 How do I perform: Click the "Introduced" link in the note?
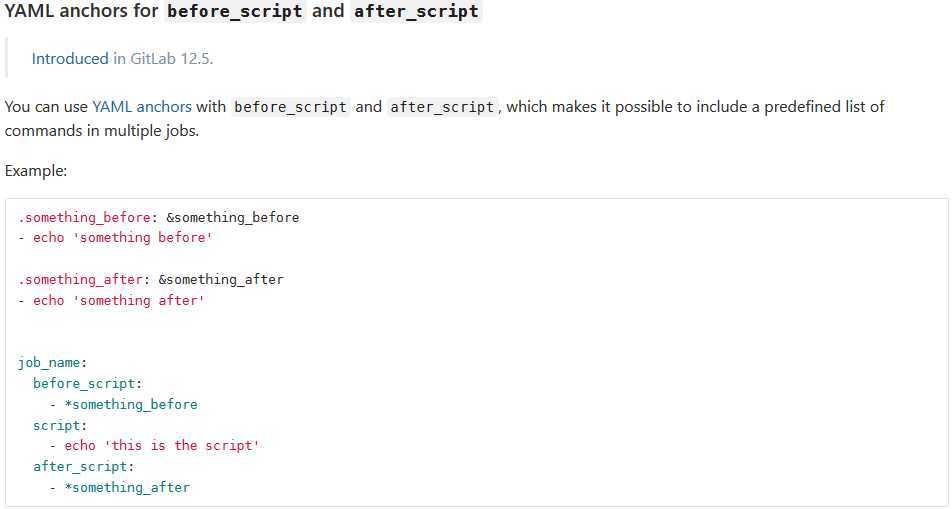(70, 58)
